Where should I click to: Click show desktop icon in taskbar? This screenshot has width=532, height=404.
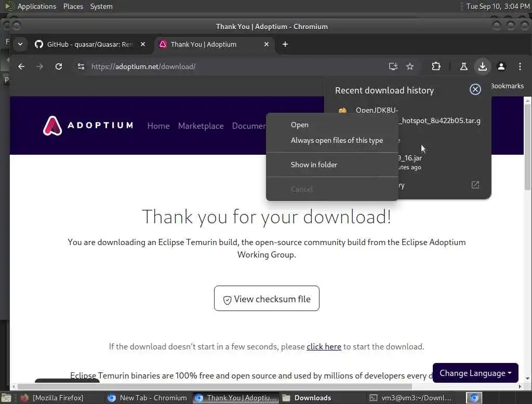pyautogui.click(x=6, y=398)
